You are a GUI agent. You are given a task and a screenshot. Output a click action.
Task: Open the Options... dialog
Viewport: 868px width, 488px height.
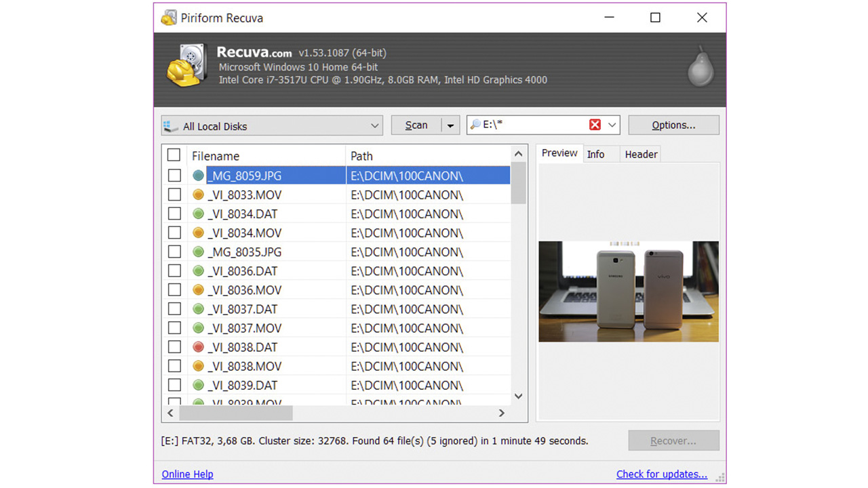click(x=673, y=125)
